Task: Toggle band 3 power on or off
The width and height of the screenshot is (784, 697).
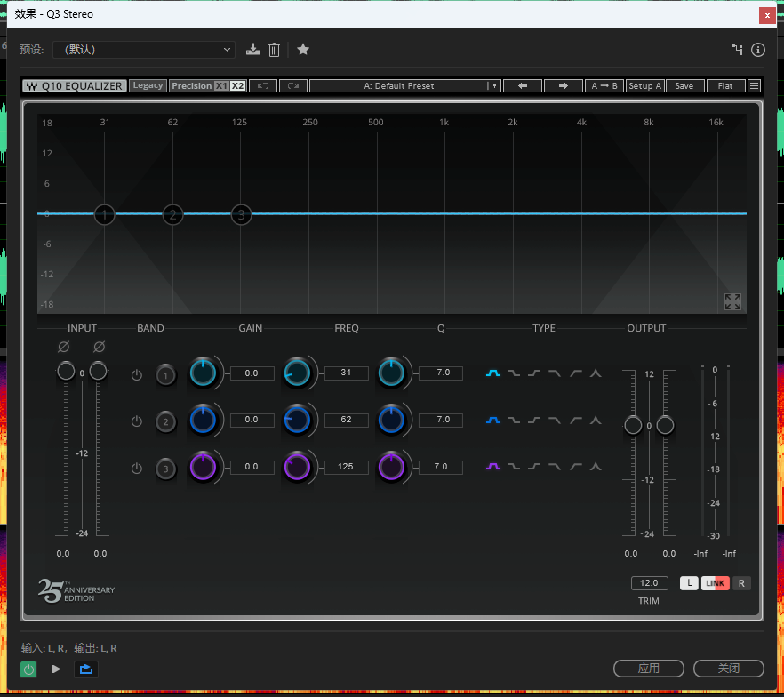Action: [137, 469]
